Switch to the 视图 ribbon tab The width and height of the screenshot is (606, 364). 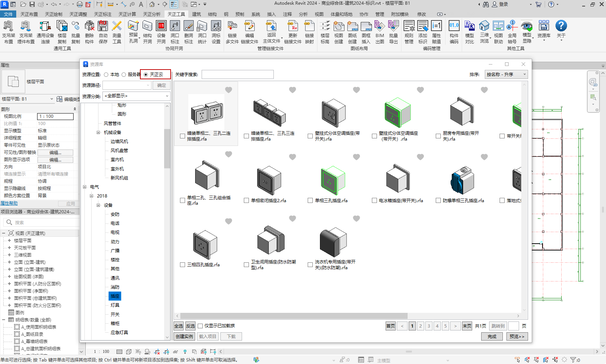[x=319, y=14]
